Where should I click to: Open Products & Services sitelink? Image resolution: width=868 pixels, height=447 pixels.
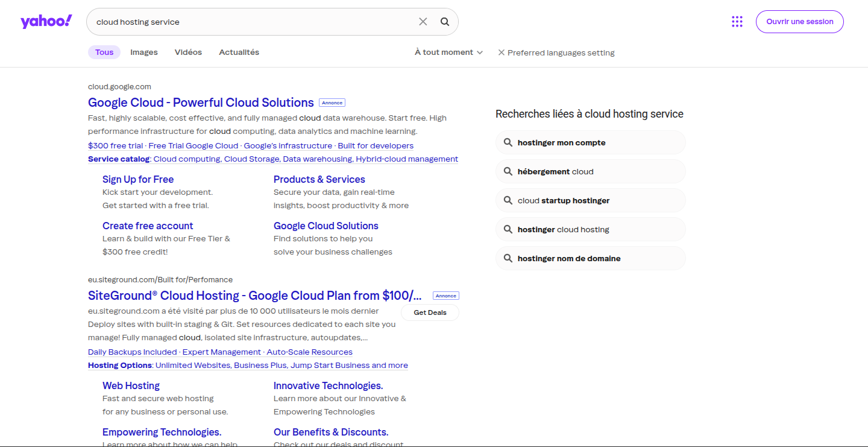pos(319,179)
